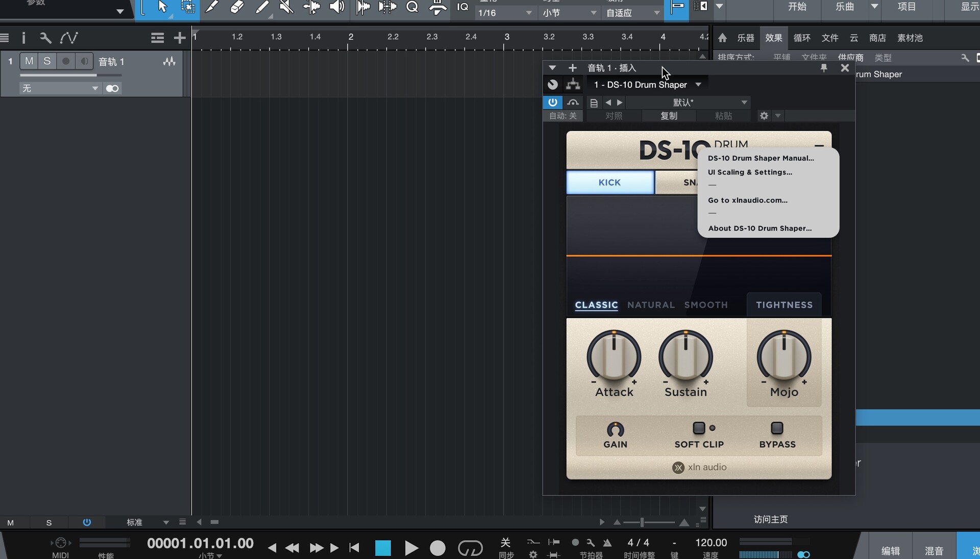The image size is (980, 559).
Task: Enable the SOFT CLIP switch
Action: coord(699,428)
